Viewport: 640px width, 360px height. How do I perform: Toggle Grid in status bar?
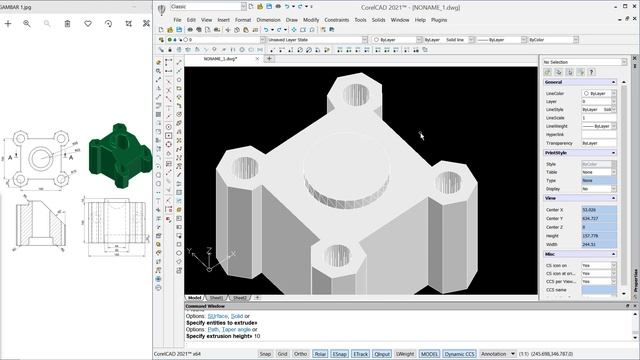click(x=282, y=354)
